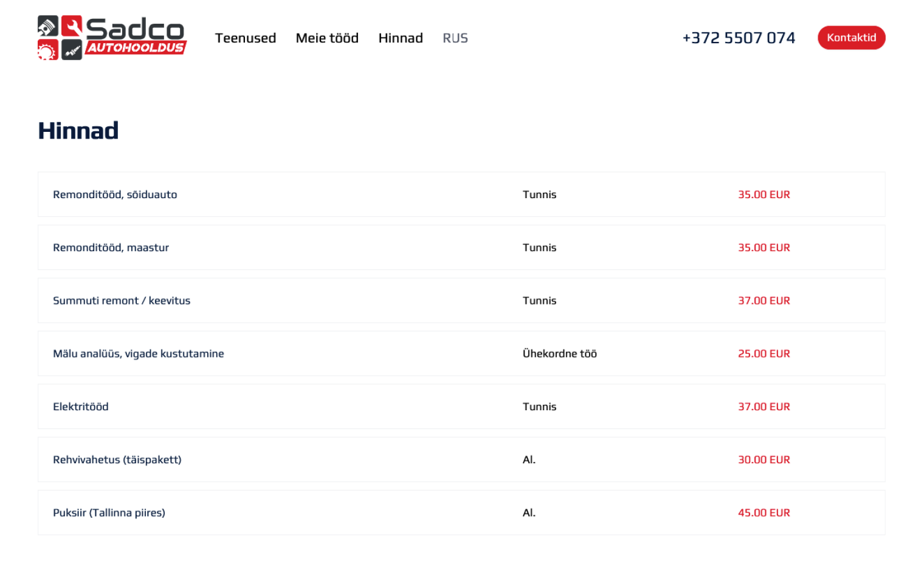Click the 45.00 EUR price for Puksiir
Viewport: 924px width, 561px height.
coord(764,513)
